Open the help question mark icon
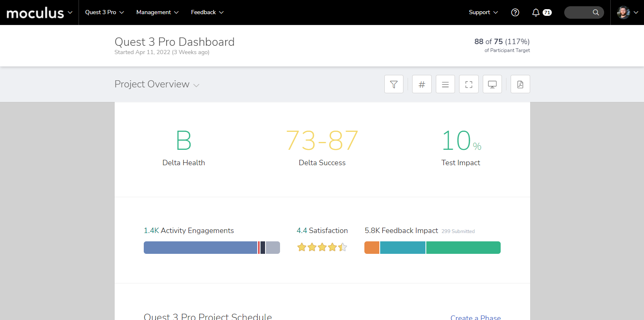644x320 pixels. point(515,12)
